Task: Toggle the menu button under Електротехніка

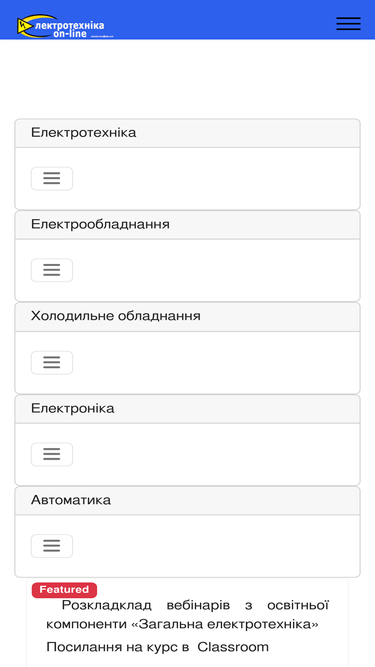Action: tap(52, 179)
